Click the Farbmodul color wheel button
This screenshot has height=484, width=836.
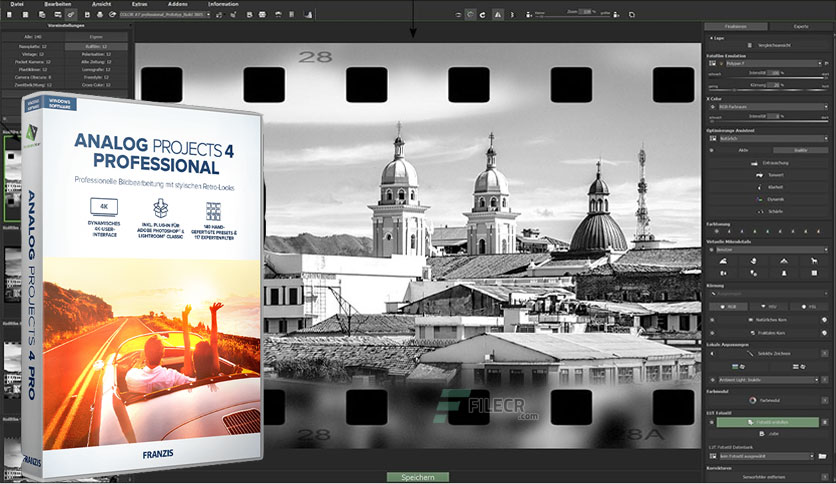pyautogui.click(x=765, y=400)
